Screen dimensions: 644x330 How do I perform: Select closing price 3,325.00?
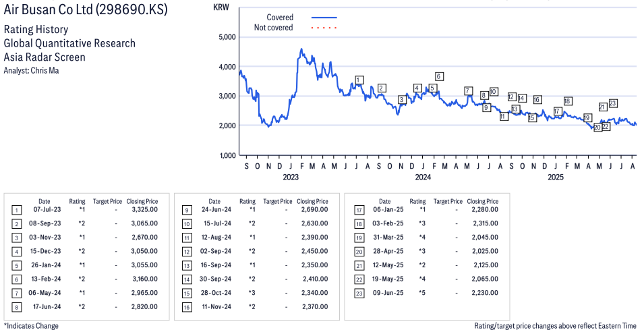[144, 210]
